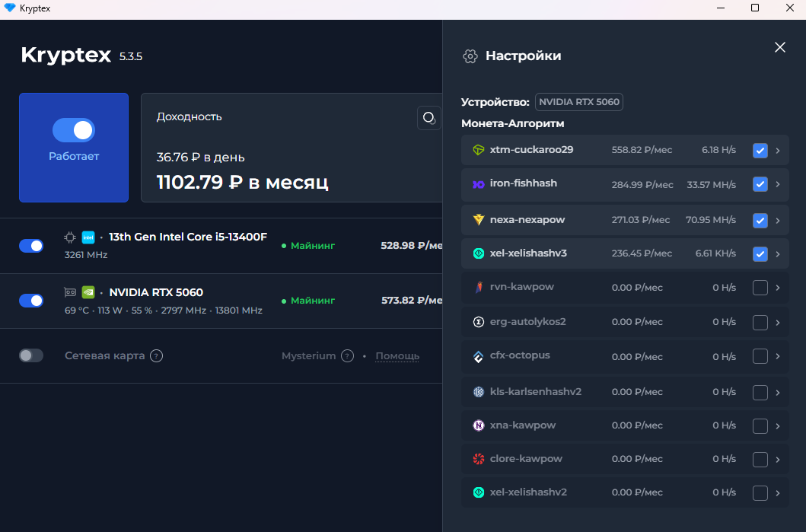Click the 36.76 ₽ в день value
The width and height of the screenshot is (806, 532).
tap(200, 158)
